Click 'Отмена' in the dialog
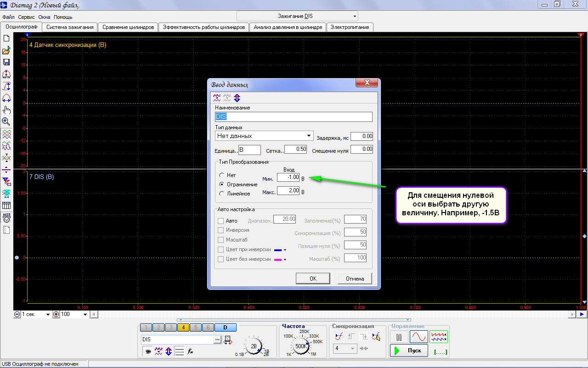 [355, 278]
